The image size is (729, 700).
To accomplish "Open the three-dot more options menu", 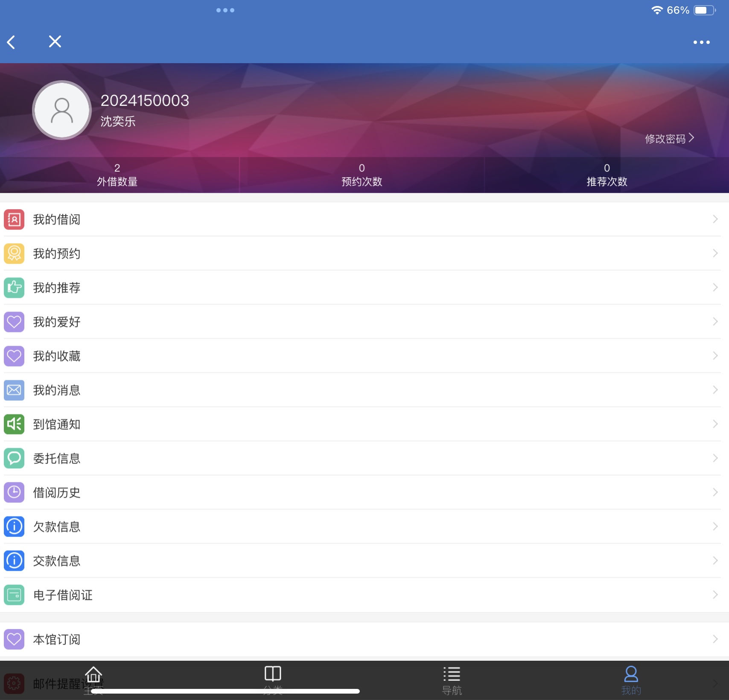I will 701,42.
